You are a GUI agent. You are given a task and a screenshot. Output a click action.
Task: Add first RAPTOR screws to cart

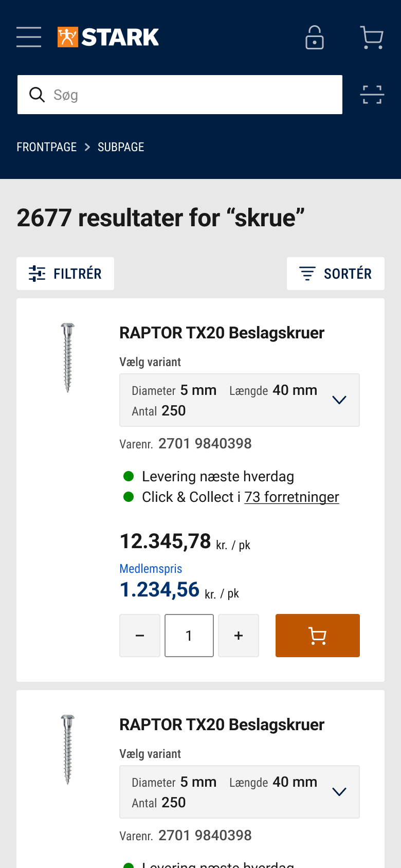pos(317,636)
